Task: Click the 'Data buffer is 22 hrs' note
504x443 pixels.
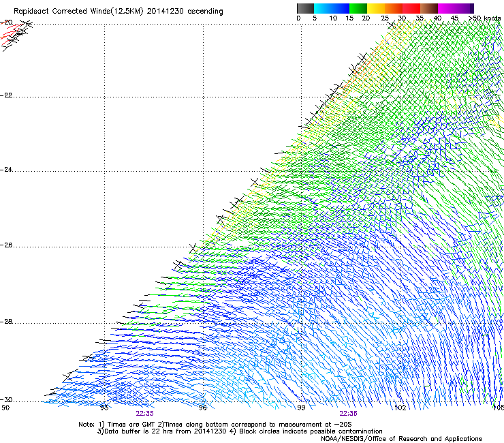Action: tap(240, 431)
